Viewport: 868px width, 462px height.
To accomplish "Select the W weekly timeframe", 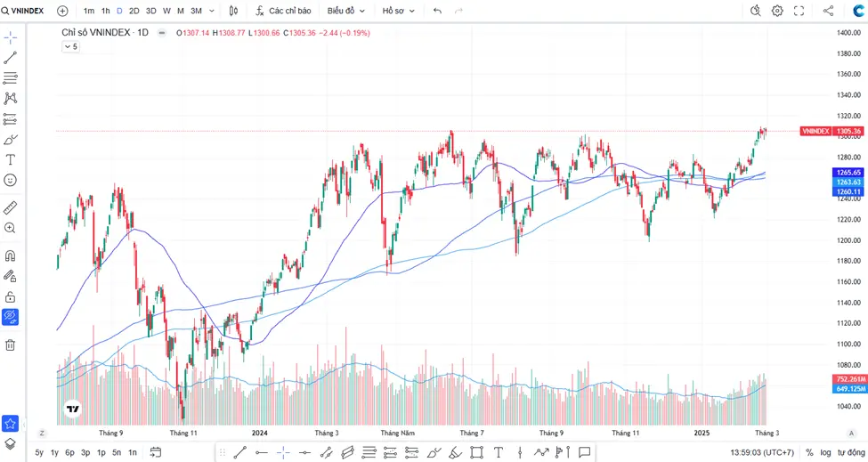I will point(166,11).
